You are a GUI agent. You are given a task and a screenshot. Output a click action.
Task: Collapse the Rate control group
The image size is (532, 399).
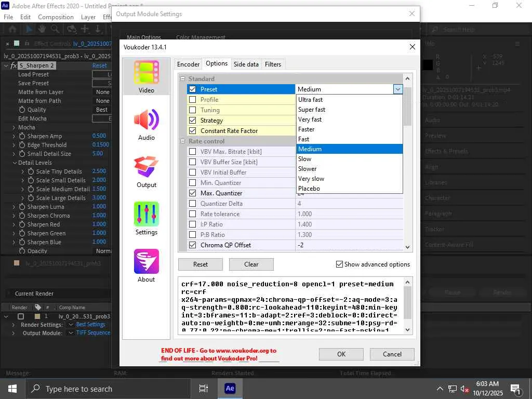point(182,141)
